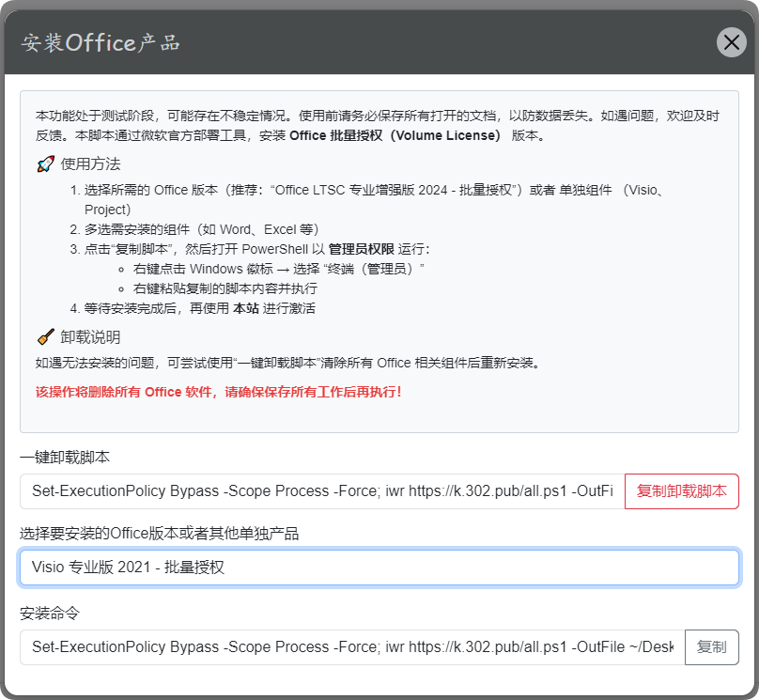Click the 复制 button for install command
Screen dimensions: 759x700
click(712, 647)
